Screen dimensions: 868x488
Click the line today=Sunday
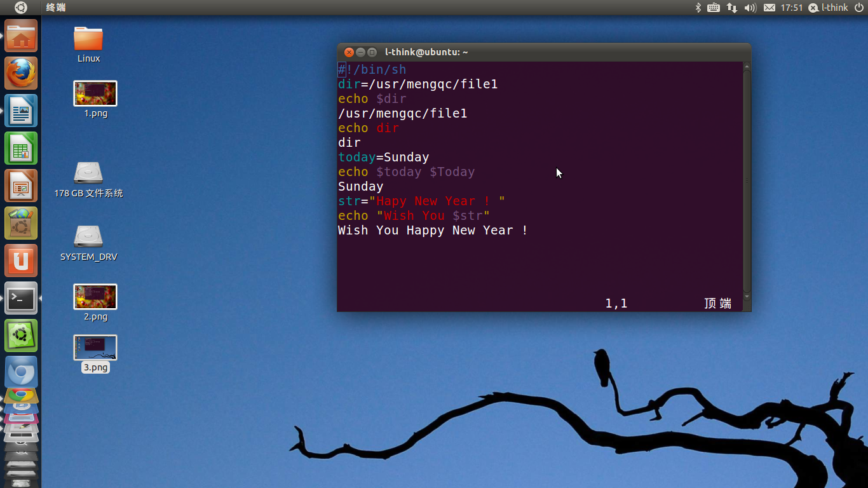[383, 157]
